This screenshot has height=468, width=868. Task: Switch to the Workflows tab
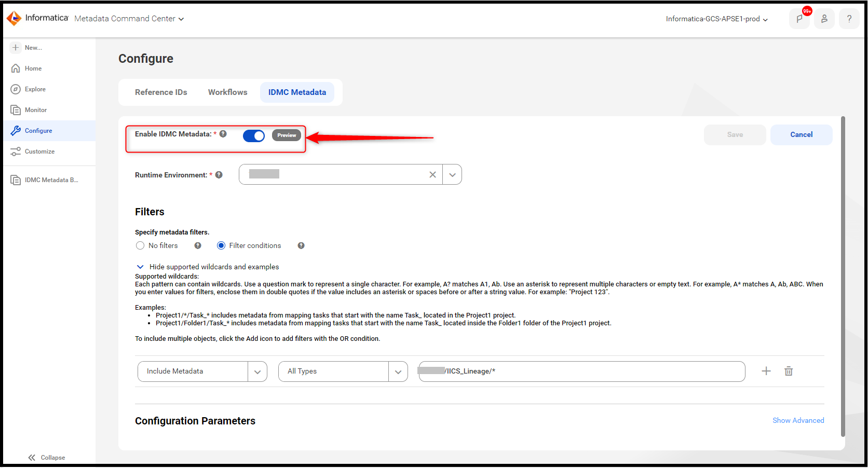228,92
